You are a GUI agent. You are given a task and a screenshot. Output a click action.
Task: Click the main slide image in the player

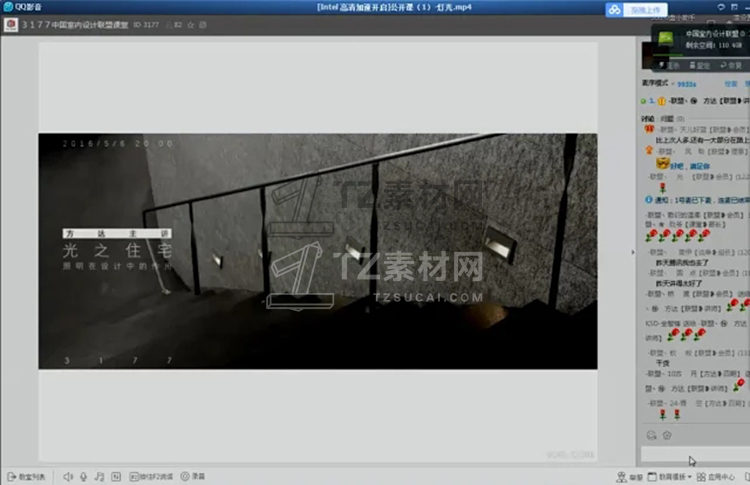click(318, 251)
